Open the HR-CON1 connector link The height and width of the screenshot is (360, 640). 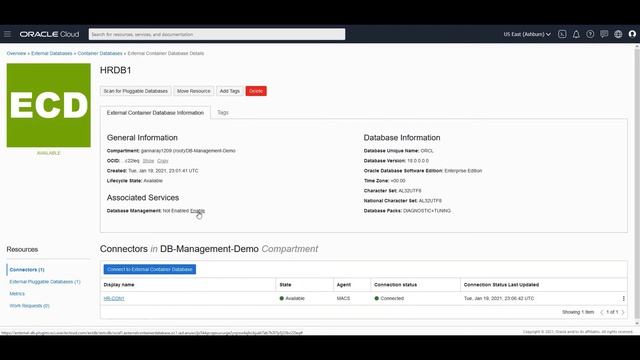pos(114,298)
